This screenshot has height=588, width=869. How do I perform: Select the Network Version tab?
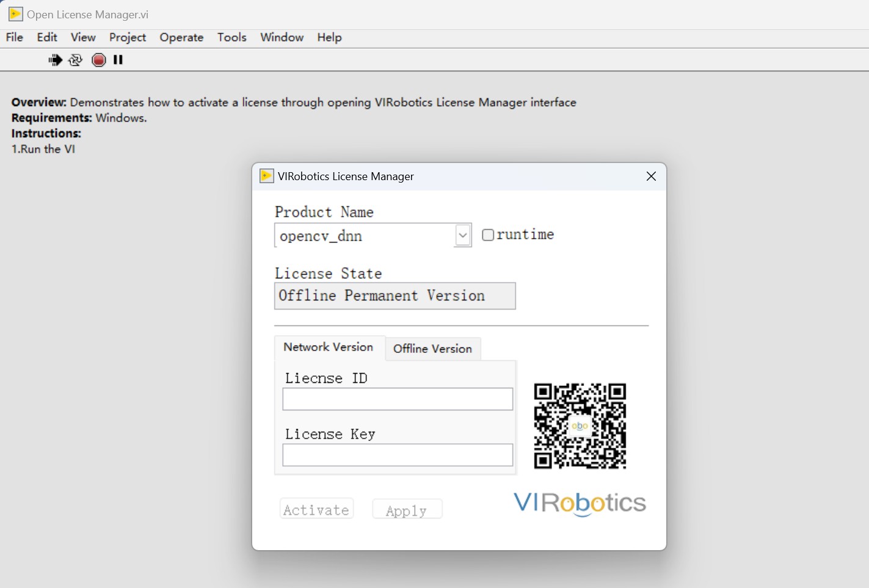(x=329, y=347)
